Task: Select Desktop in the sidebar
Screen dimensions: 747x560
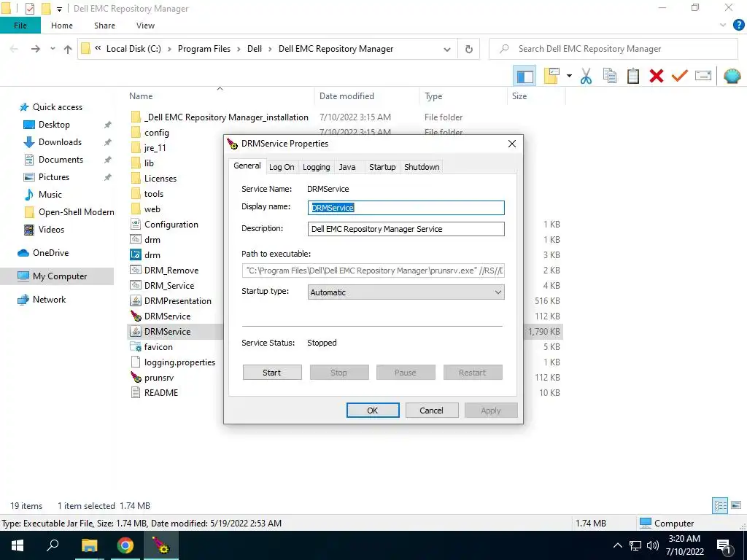Action: coord(54,125)
